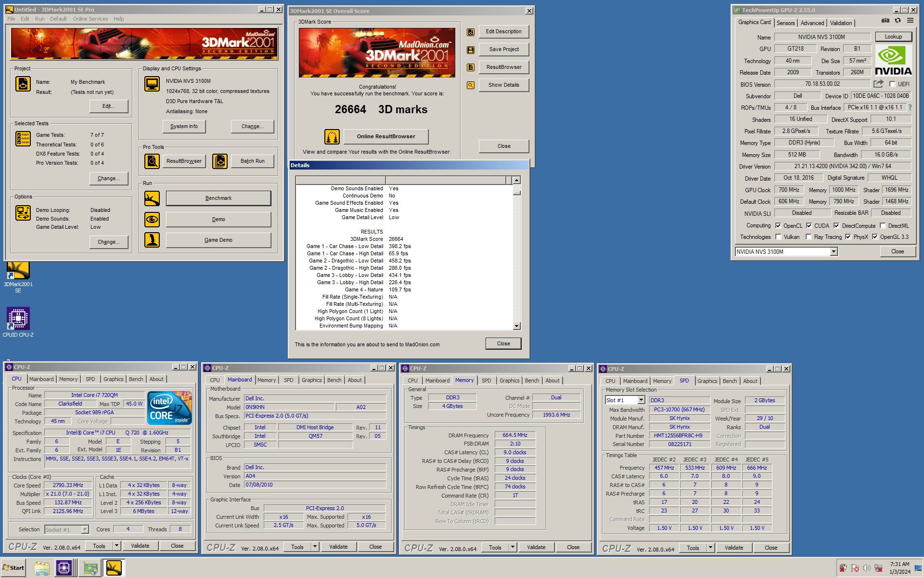Switch to the Validation tab in GPU-Z

841,23
